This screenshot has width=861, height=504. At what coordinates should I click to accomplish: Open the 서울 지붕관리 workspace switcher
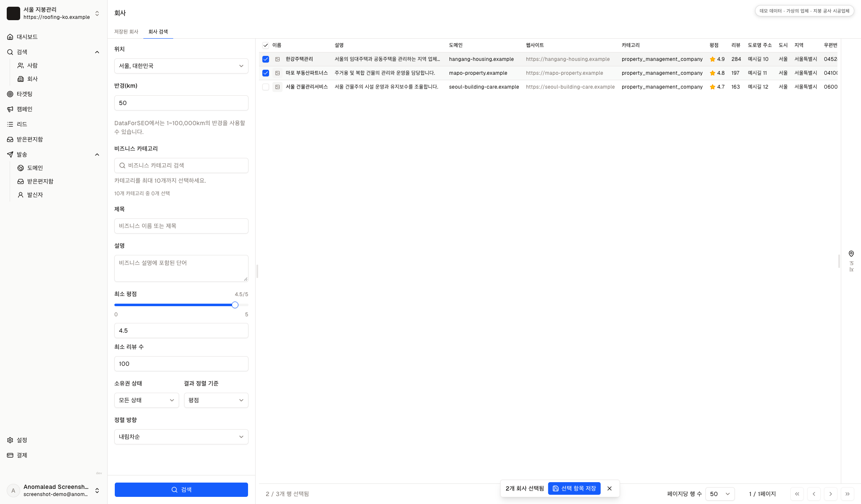click(54, 13)
